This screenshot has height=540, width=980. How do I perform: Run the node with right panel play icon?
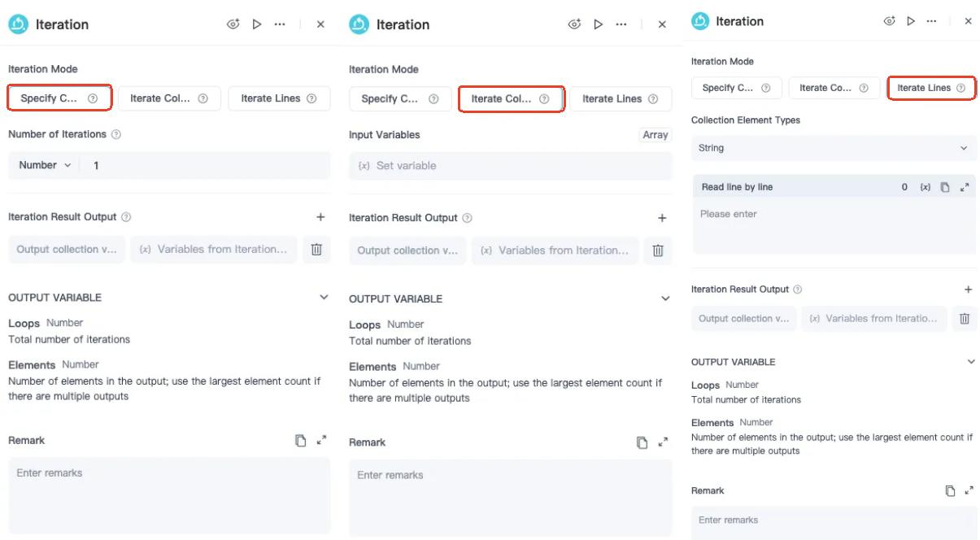(x=911, y=21)
